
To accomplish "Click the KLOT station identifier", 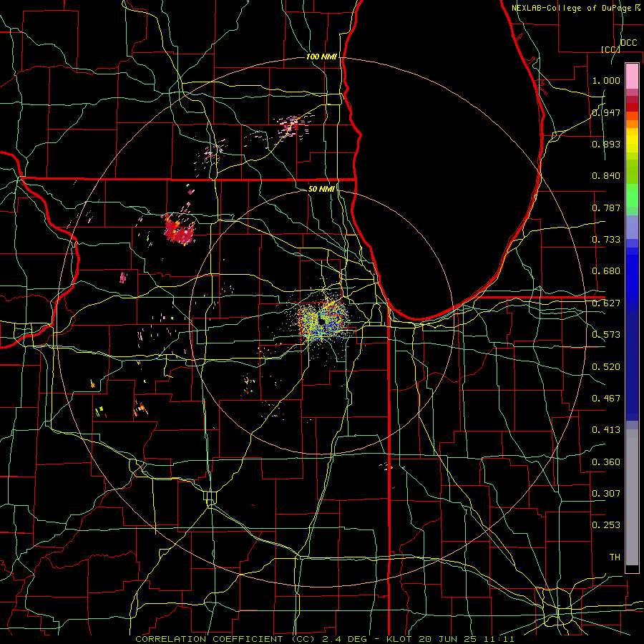I will coord(399,639).
